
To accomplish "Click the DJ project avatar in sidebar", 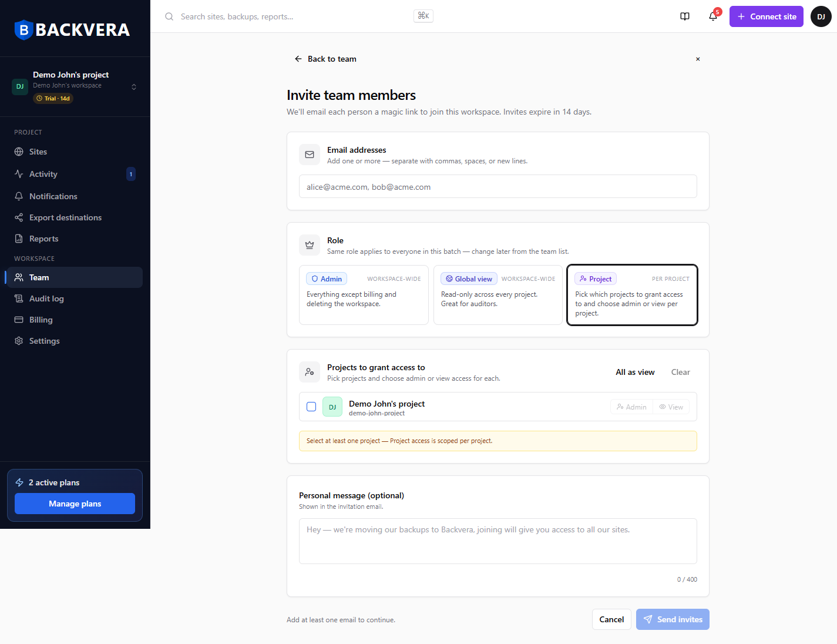I will point(20,86).
